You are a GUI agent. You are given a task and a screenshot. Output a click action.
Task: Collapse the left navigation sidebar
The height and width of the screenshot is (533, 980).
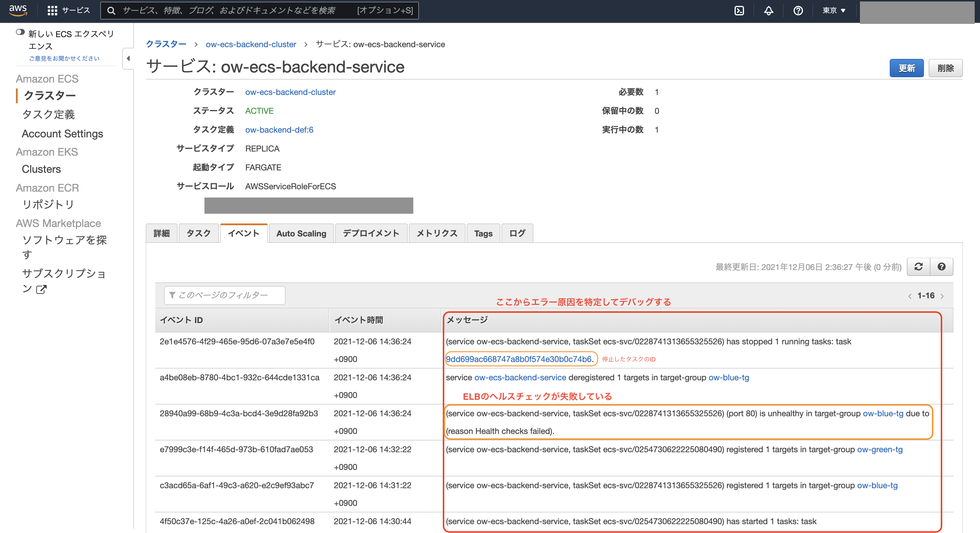128,59
